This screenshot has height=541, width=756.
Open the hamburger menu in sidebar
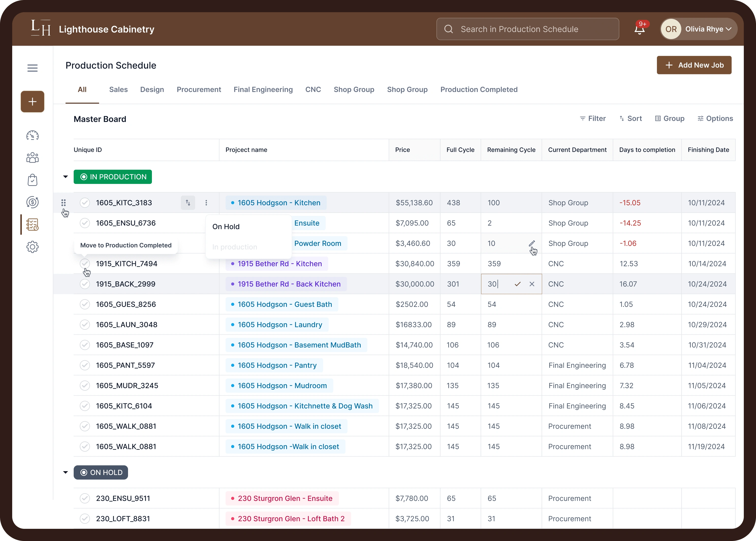[x=32, y=68]
